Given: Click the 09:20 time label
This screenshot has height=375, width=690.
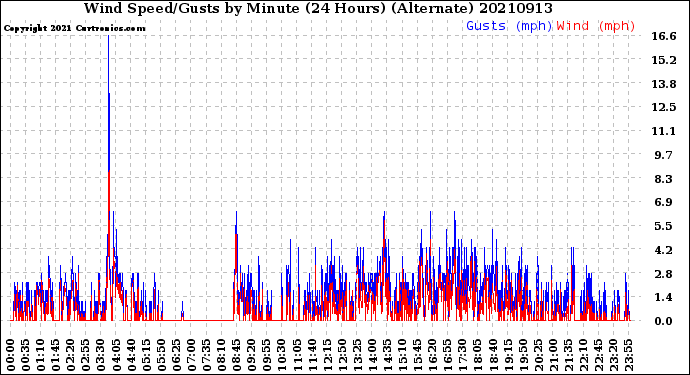Looking at the screenshot, I should (x=252, y=355).
